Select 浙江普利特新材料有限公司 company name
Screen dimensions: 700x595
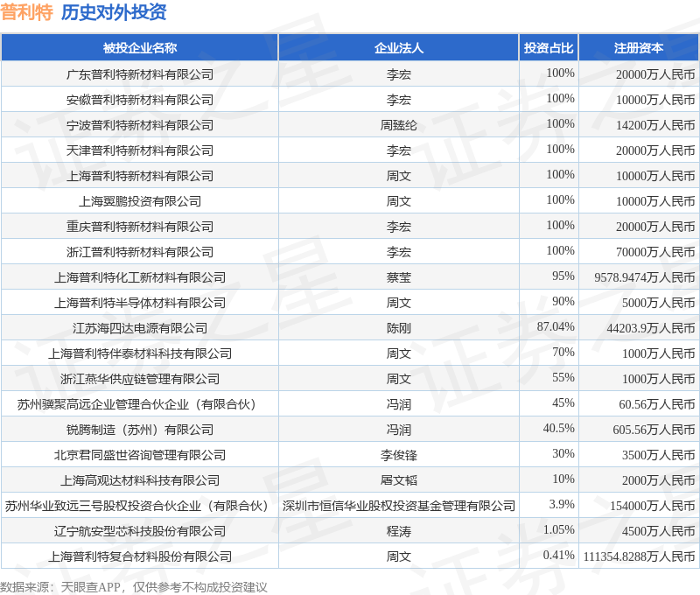coord(140,252)
